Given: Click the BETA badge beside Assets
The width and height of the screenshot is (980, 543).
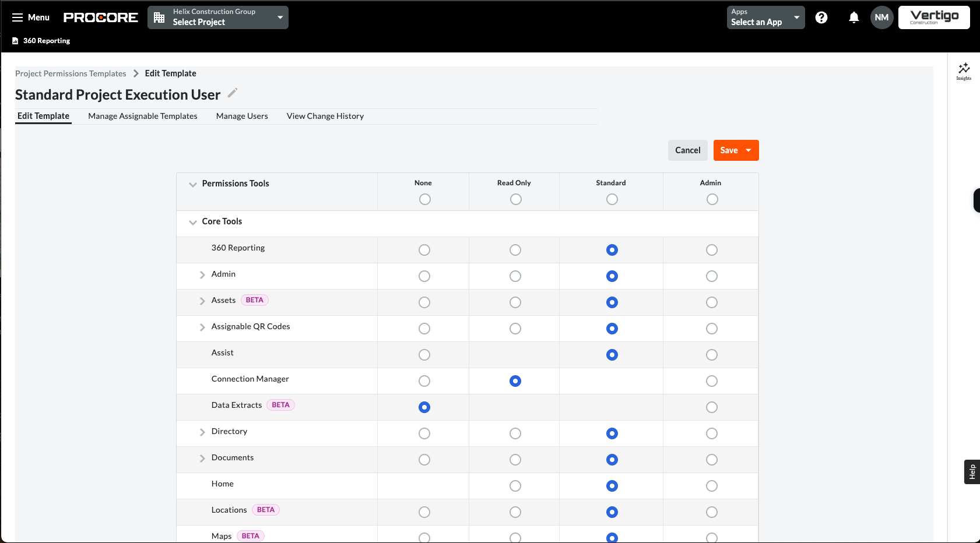Looking at the screenshot, I should click(x=255, y=300).
